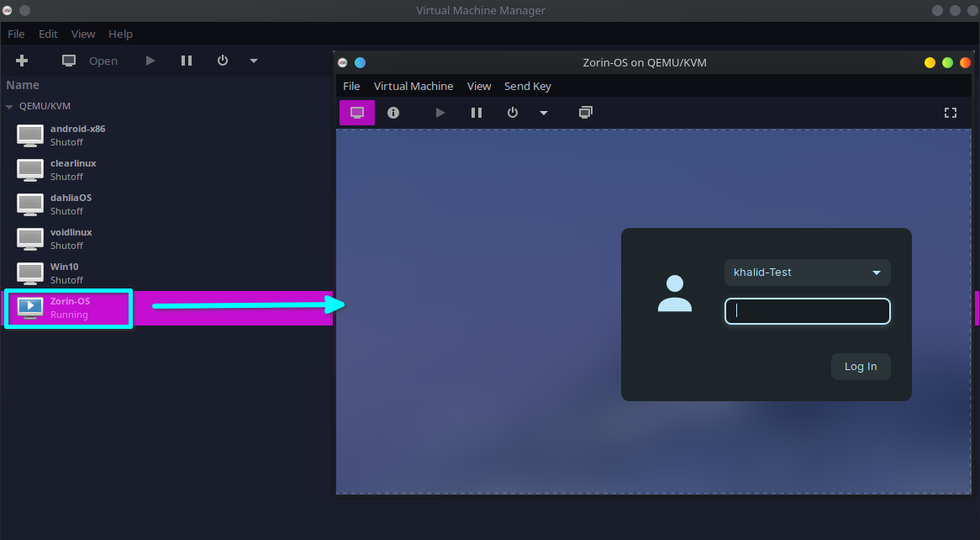Open the Edit menu in manager
The width and height of the screenshot is (980, 540).
pos(48,34)
